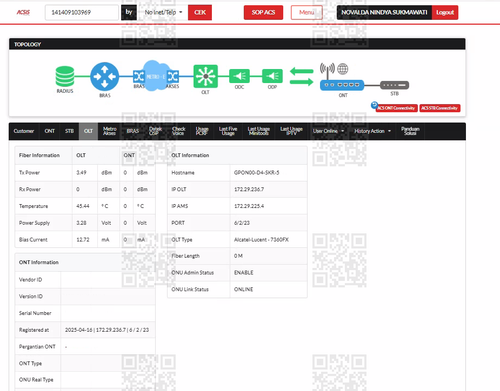
Task: Open the Customer tab
Action: pos(24,131)
